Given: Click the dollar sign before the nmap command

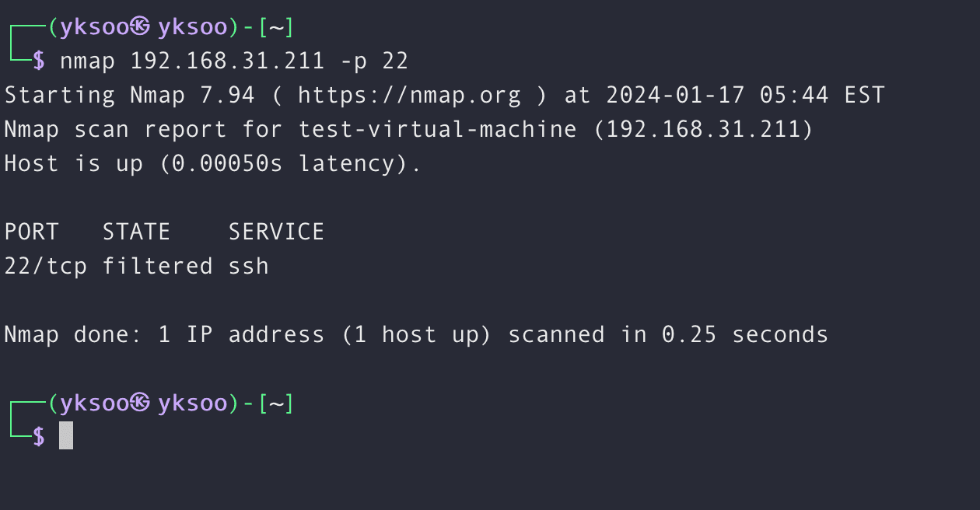Looking at the screenshot, I should click(39, 61).
